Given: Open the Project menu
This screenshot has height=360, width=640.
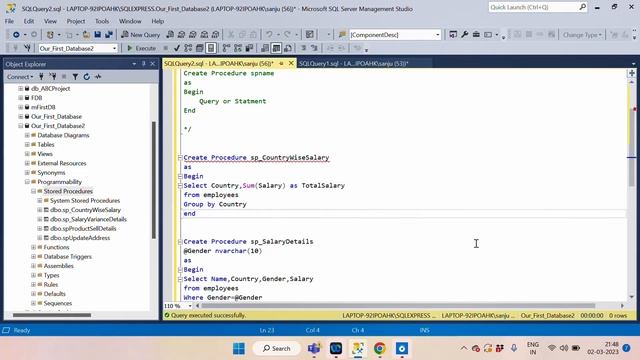Looking at the screenshot, I should [x=76, y=21].
